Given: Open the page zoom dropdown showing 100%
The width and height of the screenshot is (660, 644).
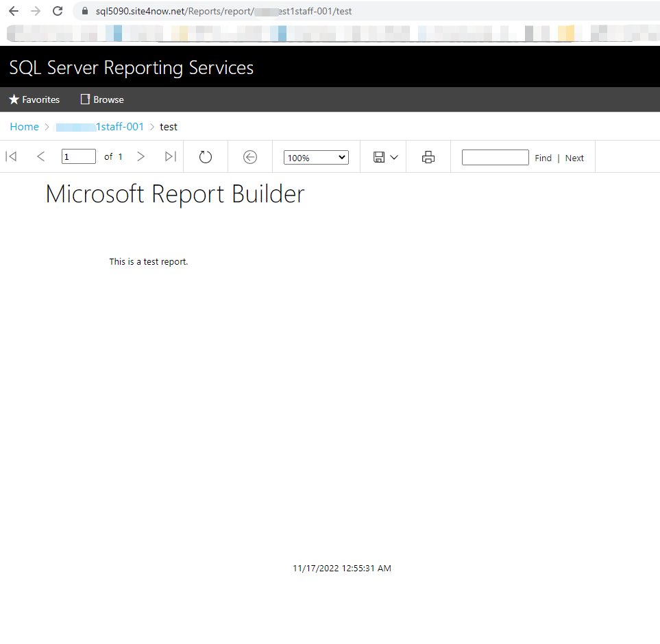Looking at the screenshot, I should (315, 157).
